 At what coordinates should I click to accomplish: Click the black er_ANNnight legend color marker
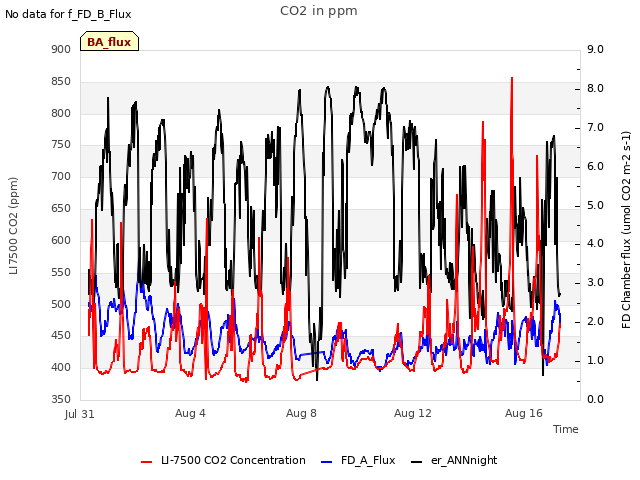[416, 462]
